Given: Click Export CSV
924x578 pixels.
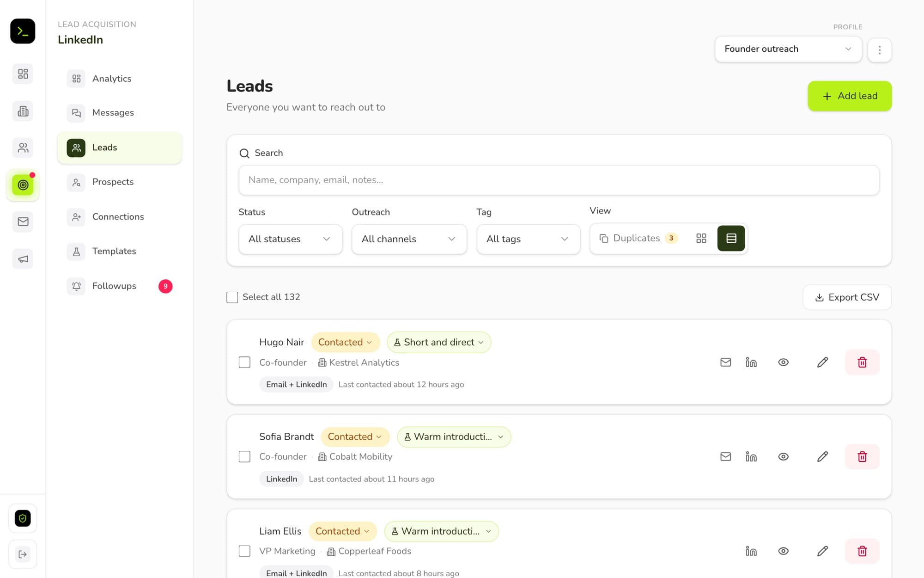Looking at the screenshot, I should click(847, 297).
